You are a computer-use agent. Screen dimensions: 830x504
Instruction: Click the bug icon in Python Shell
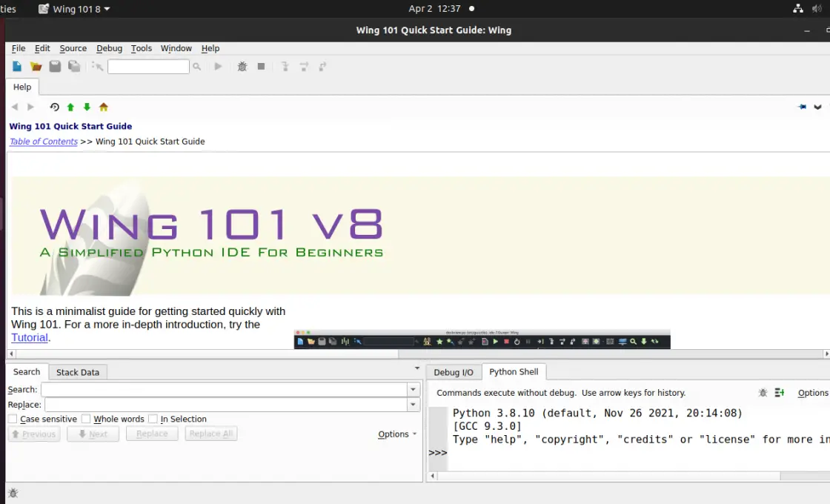point(763,393)
